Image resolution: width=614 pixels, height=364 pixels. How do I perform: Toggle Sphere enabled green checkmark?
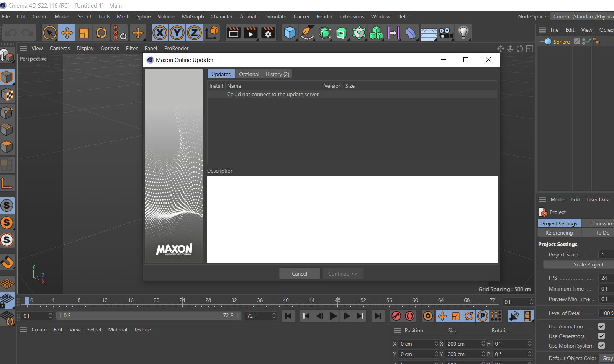tap(588, 41)
